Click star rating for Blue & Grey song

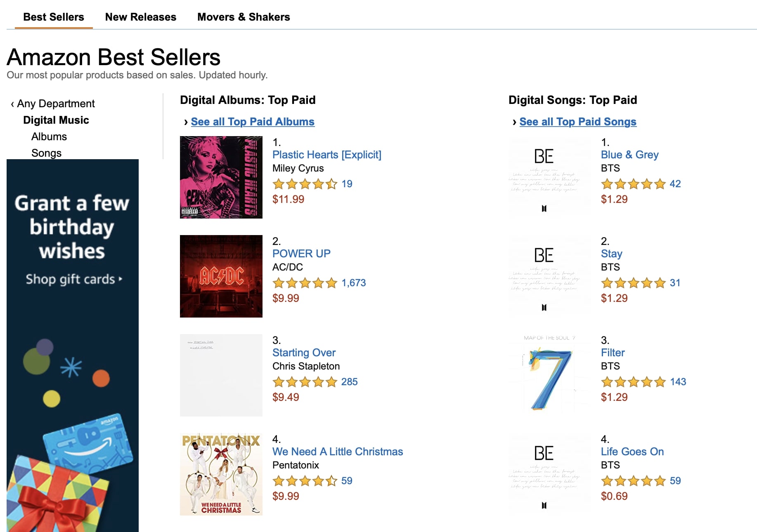coord(633,184)
